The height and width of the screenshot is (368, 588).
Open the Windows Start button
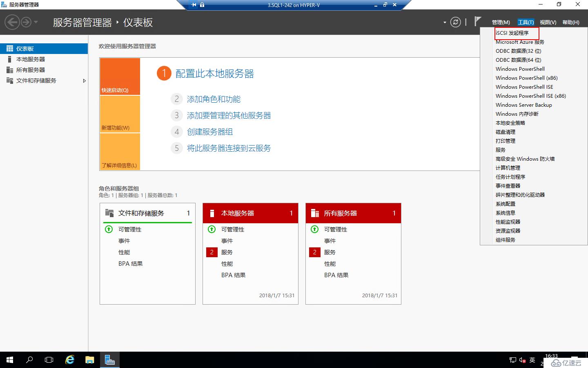tap(10, 360)
